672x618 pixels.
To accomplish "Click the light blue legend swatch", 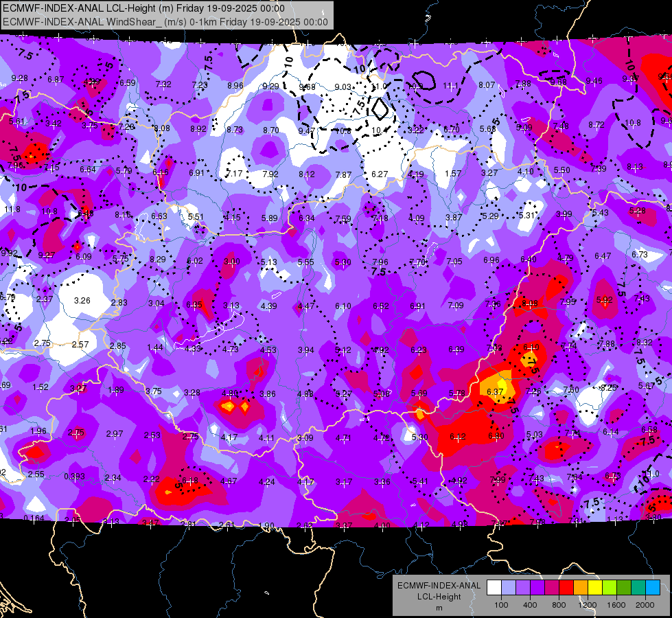I will 509,588.
